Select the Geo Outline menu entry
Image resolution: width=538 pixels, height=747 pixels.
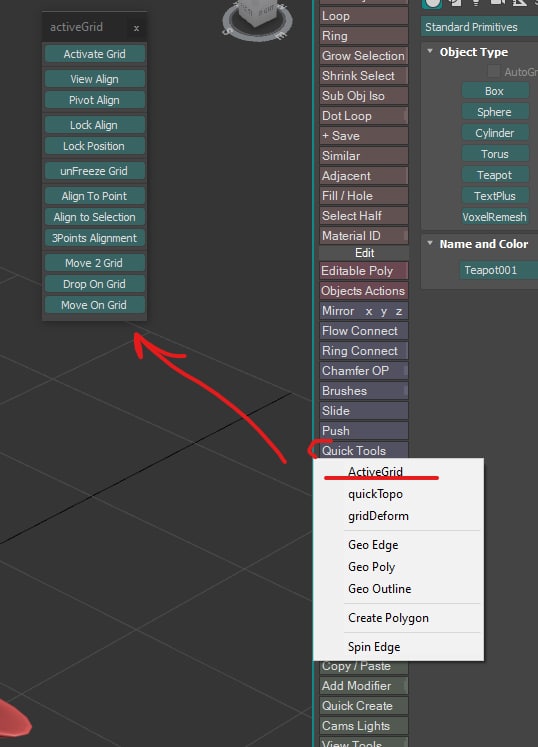click(x=398, y=589)
